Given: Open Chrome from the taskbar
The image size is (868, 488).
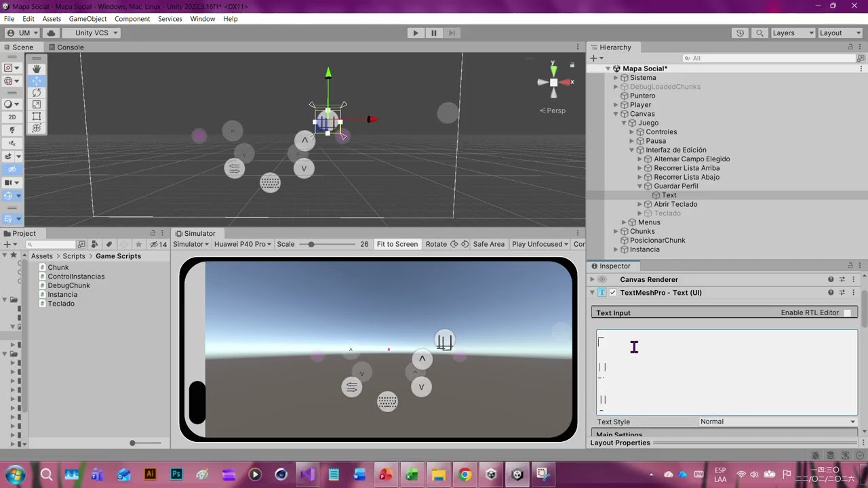Looking at the screenshot, I should (x=465, y=474).
